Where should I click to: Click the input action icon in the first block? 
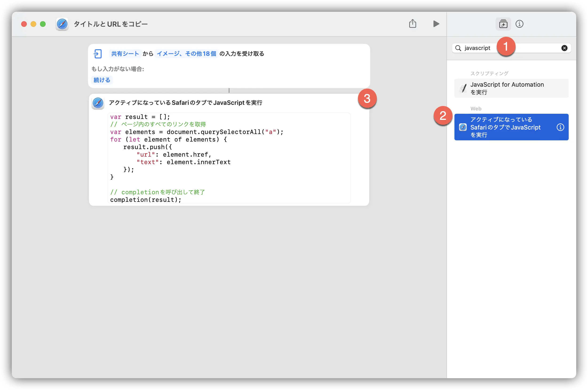pyautogui.click(x=98, y=53)
